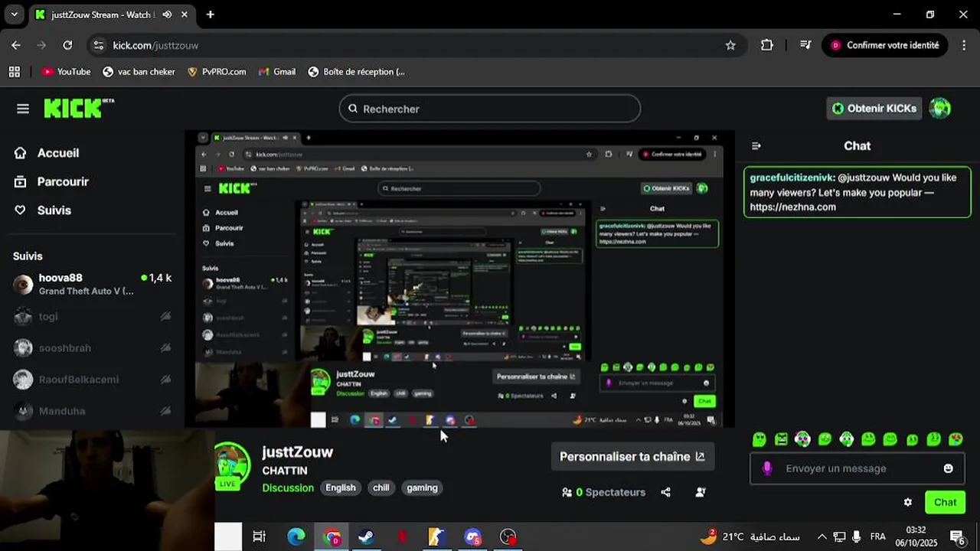Open the bookmarks apps grid icon

14,72
